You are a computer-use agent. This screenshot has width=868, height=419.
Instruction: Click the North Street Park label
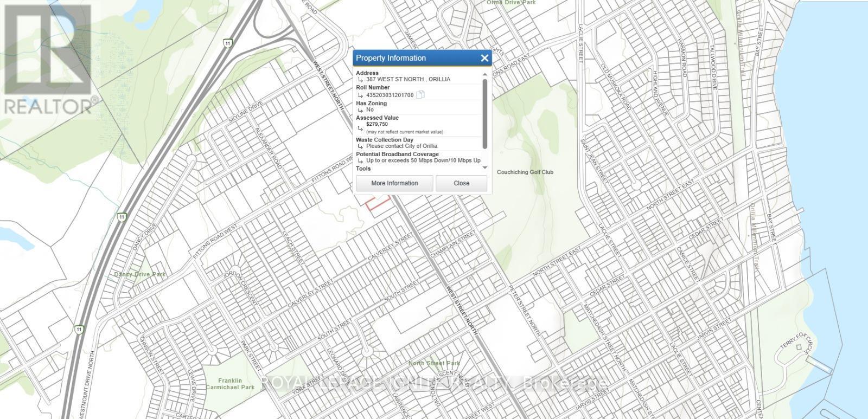[434, 363]
